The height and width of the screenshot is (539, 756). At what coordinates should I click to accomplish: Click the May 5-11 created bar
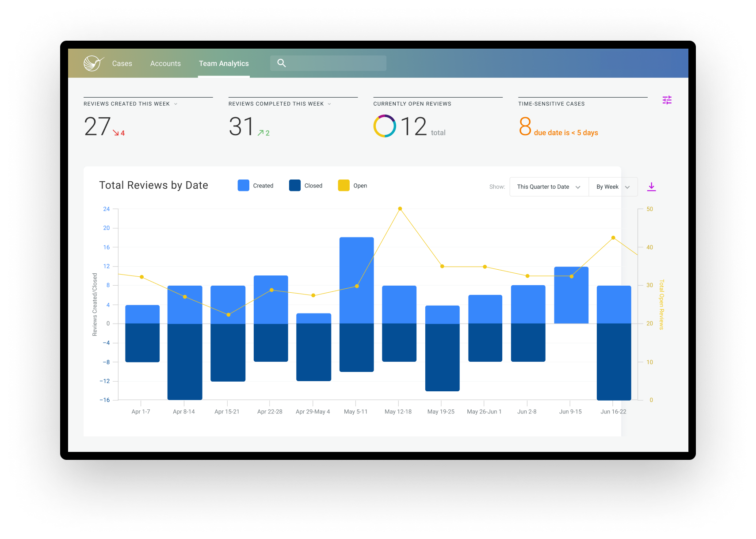pyautogui.click(x=357, y=280)
